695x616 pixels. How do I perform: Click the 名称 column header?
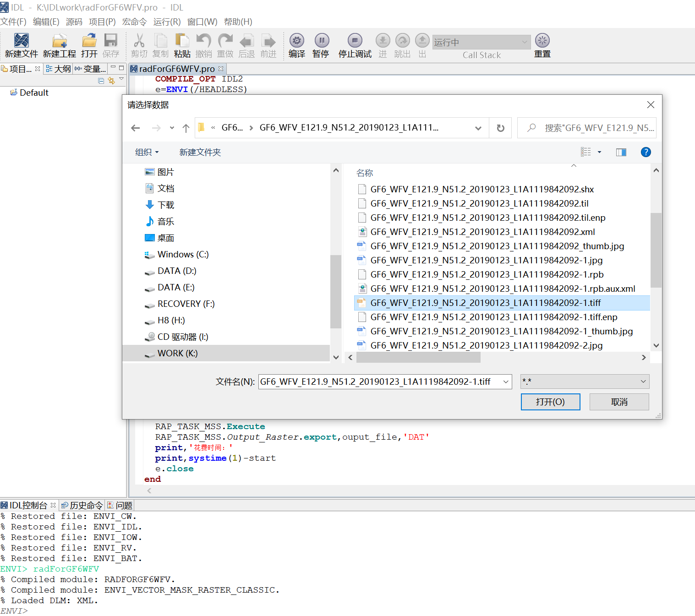pyautogui.click(x=365, y=173)
